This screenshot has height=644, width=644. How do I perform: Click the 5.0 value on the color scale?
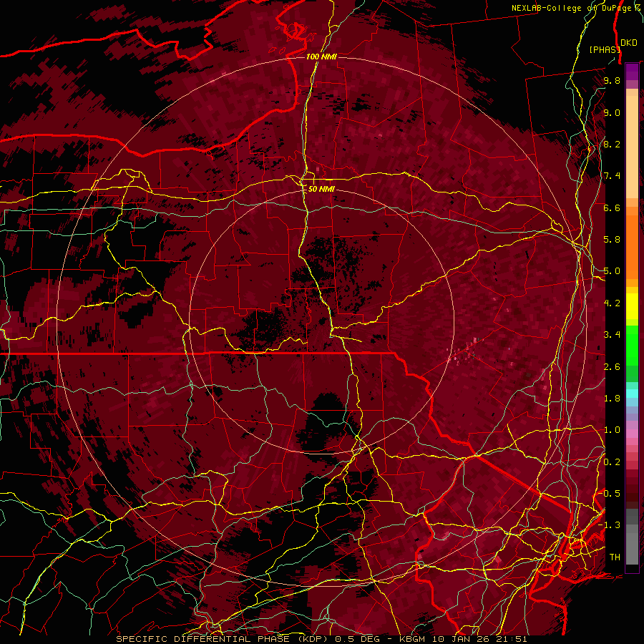click(612, 271)
